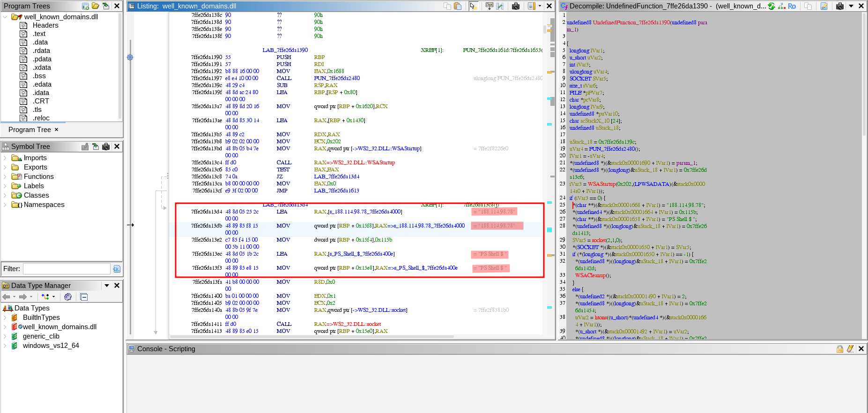The width and height of the screenshot is (868, 413).
Task: Toggle console scroll lock icon
Action: point(840,349)
